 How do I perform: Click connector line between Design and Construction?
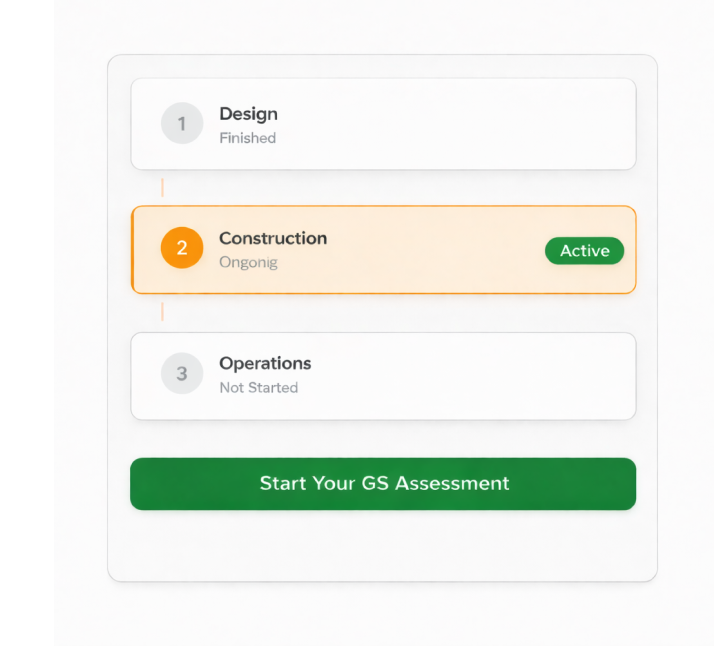point(162,188)
